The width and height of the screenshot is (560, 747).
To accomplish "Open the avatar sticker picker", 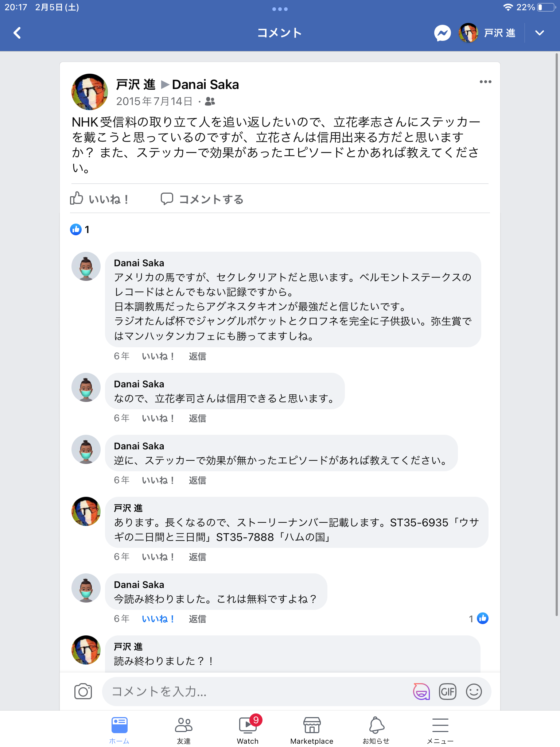I will coord(421,692).
